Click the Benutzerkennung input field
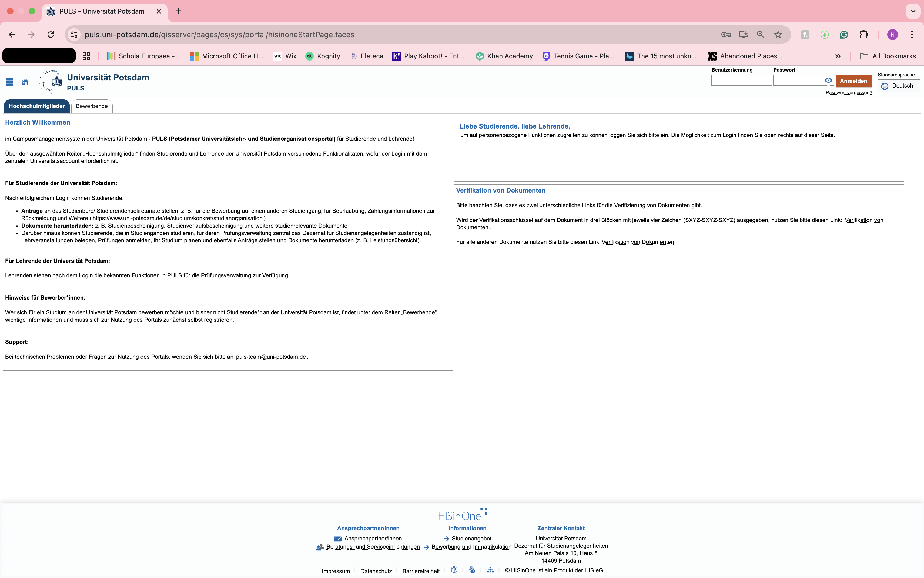The height and width of the screenshot is (578, 924). coord(741,80)
